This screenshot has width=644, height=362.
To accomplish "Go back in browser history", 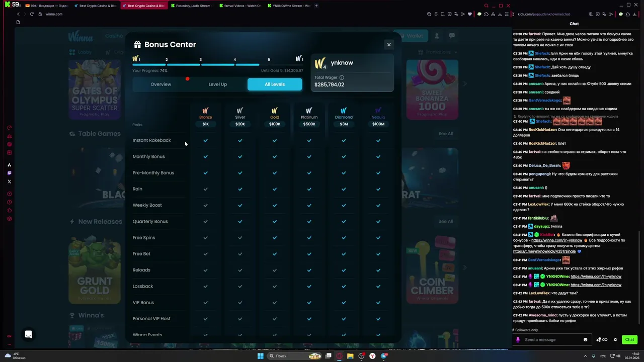I will pos(19,14).
